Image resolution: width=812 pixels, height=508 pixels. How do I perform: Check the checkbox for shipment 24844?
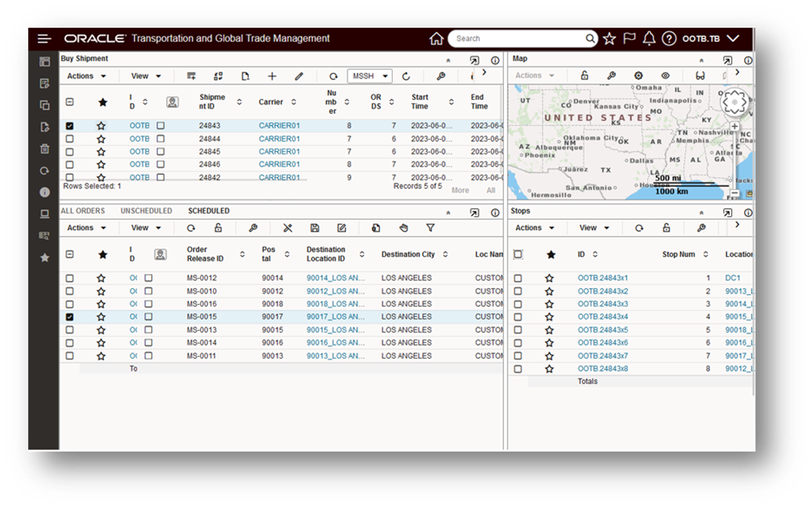coord(70,139)
